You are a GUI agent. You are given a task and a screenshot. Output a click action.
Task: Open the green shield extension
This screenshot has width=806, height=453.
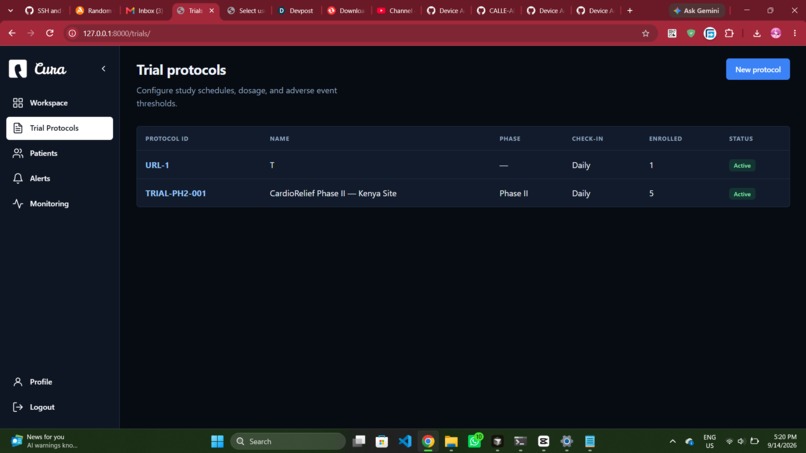click(x=691, y=33)
